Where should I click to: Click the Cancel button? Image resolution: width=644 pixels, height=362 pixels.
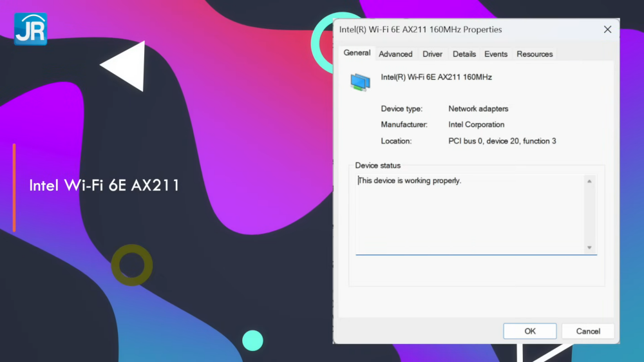tap(587, 331)
